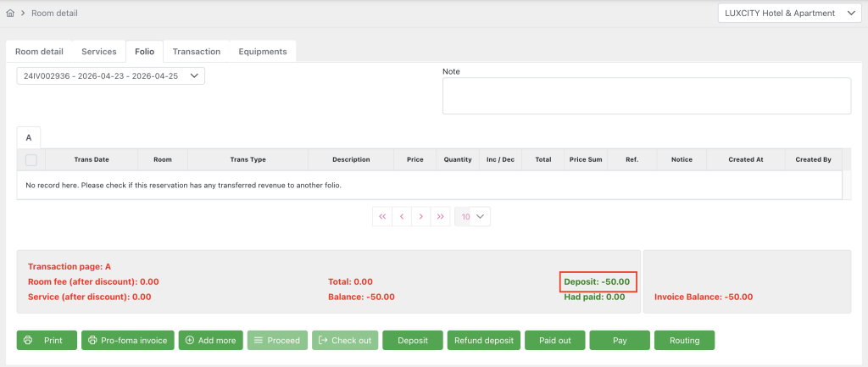Go to next page of records

click(x=421, y=216)
